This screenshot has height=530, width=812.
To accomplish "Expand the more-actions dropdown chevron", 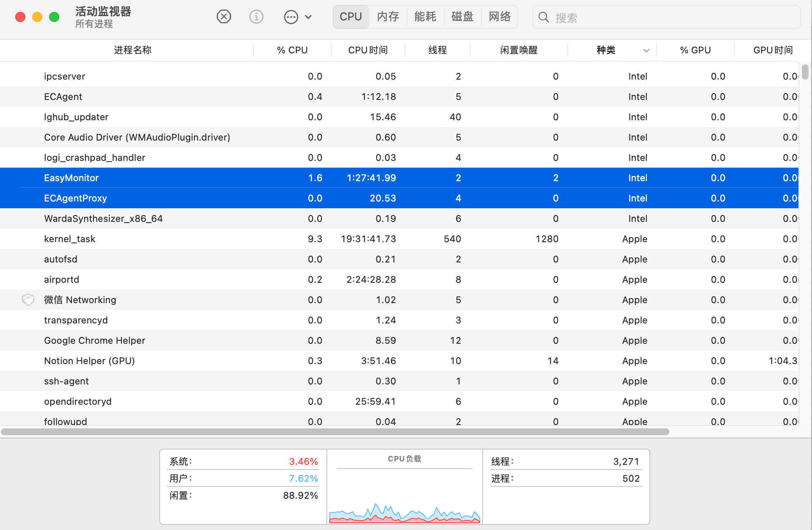I will 308,17.
